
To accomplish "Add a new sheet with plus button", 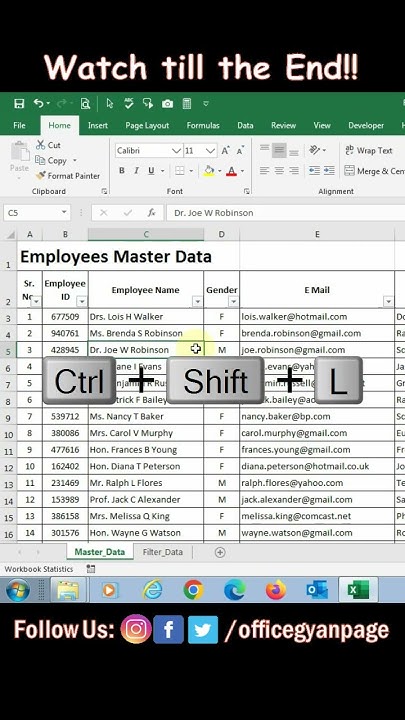I will pyautogui.click(x=220, y=552).
